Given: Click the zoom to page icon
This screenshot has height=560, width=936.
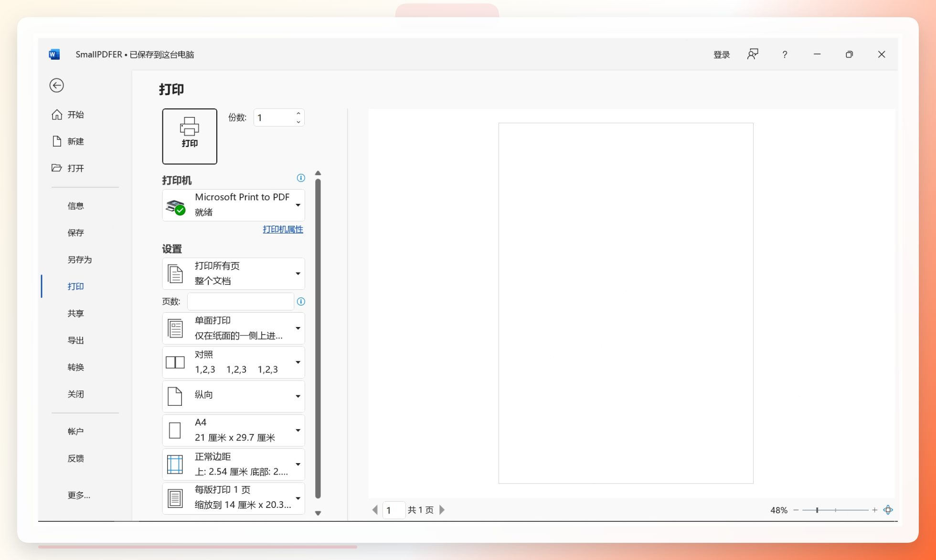Looking at the screenshot, I should pos(888,510).
